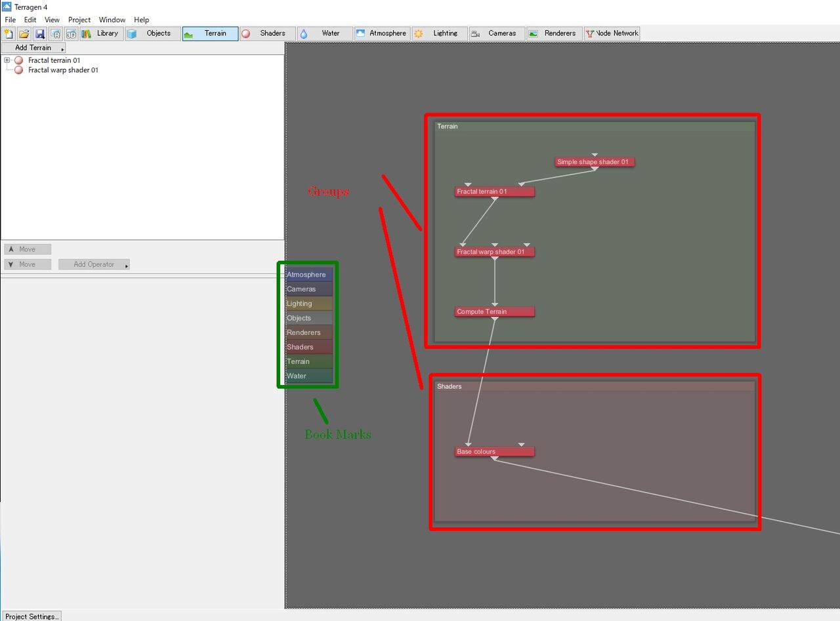This screenshot has width=840, height=621.
Task: Open the Library toolbar button
Action: [x=101, y=33]
